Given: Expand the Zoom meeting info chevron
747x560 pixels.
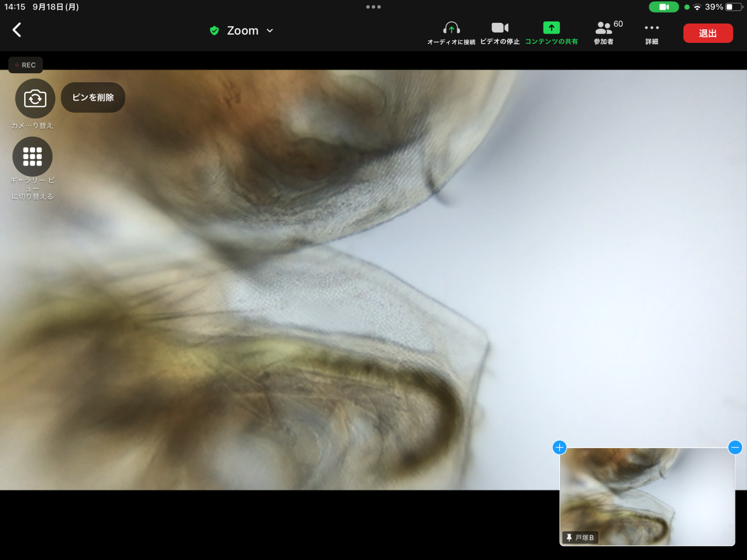Looking at the screenshot, I should pos(270,31).
